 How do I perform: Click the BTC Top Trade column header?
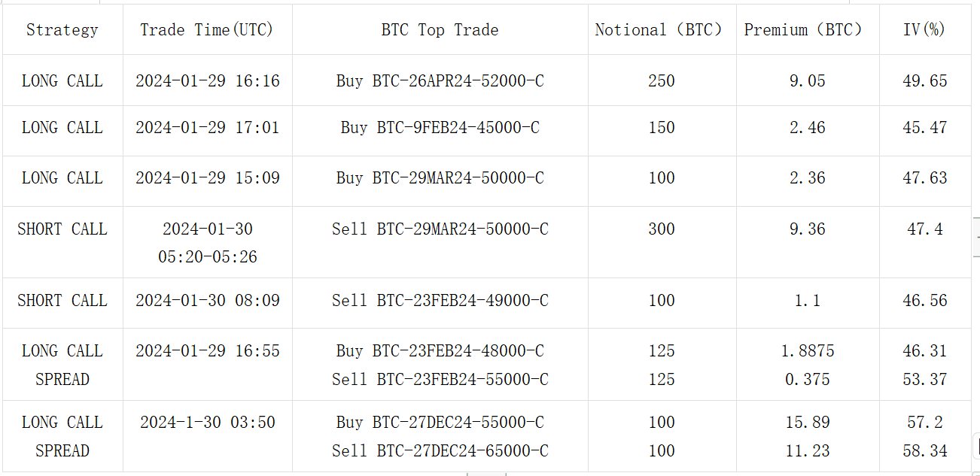pyautogui.click(x=440, y=30)
